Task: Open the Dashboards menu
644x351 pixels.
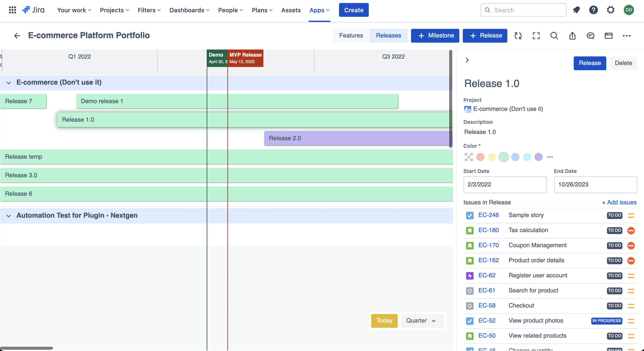Action: pos(189,10)
